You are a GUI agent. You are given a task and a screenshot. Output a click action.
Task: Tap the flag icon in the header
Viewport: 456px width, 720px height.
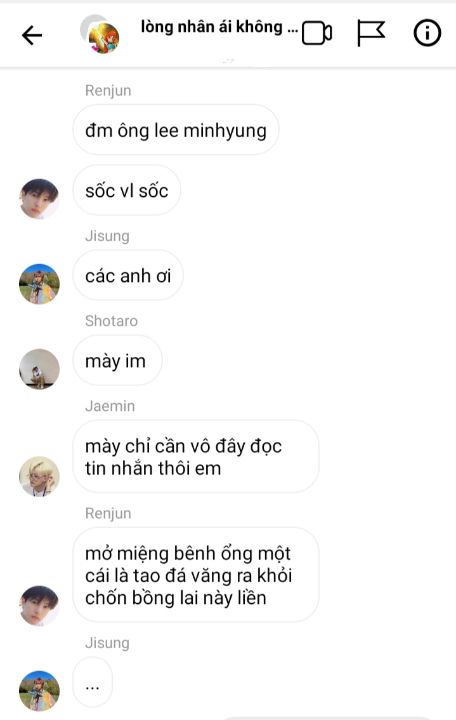tap(371, 33)
